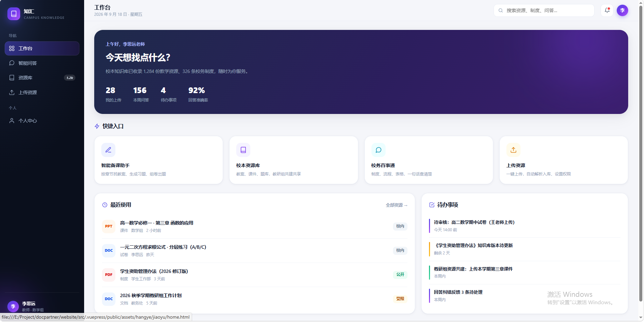Click the 92% 回答准确率 statistic

click(198, 94)
